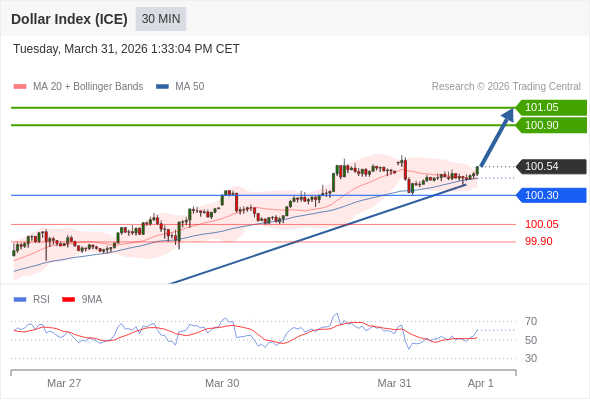Click the 99.90 red support label
This screenshot has width=590, height=400.
[538, 241]
